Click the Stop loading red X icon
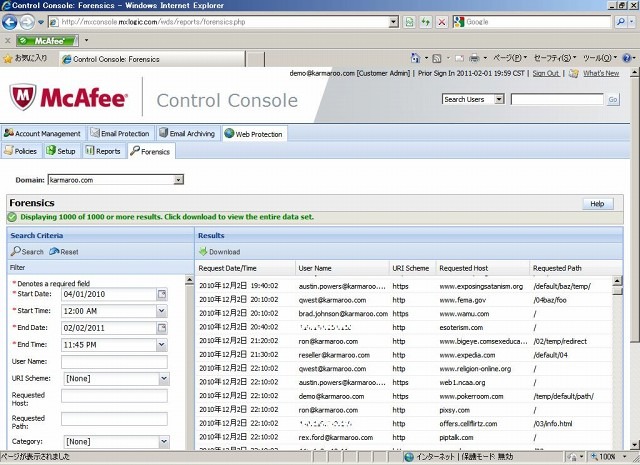The height and width of the screenshot is (465, 640). tap(442, 22)
